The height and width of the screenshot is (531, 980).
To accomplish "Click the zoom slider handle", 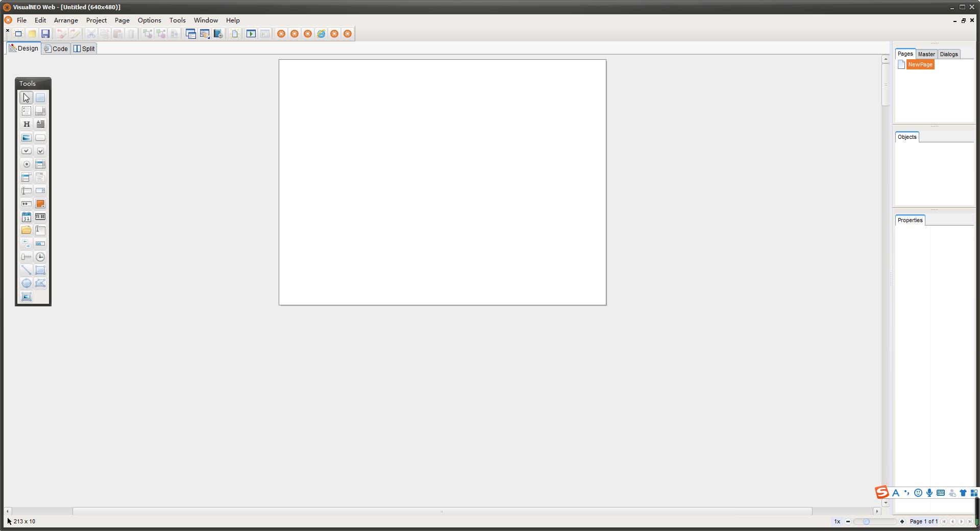I will coord(866,521).
